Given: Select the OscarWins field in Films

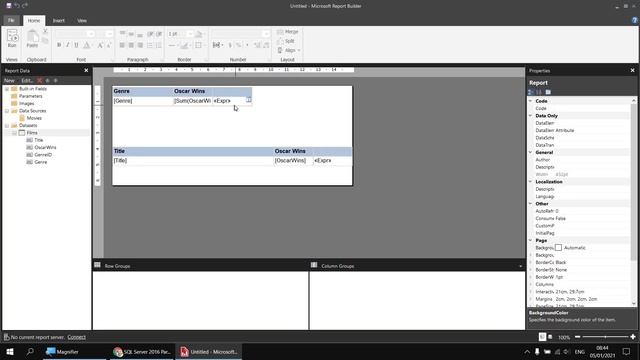Looking at the screenshot, I should (x=45, y=147).
